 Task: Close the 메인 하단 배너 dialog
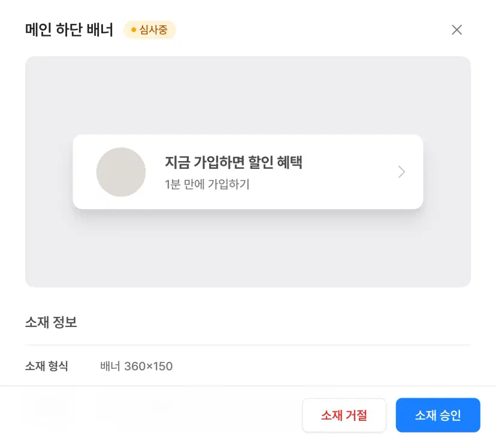click(x=456, y=30)
